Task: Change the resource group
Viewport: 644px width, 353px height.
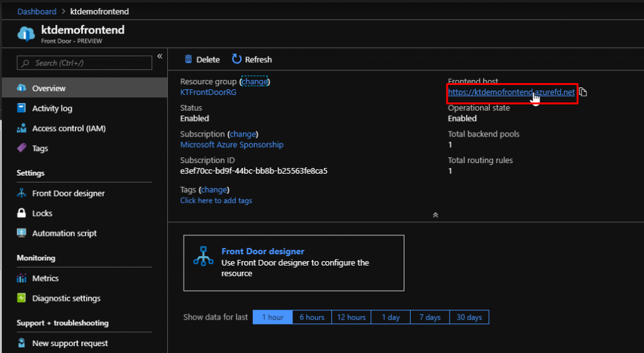Action: (x=255, y=81)
